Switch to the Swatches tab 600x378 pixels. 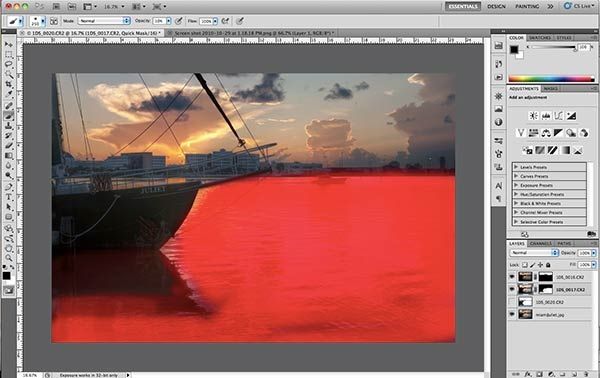540,37
